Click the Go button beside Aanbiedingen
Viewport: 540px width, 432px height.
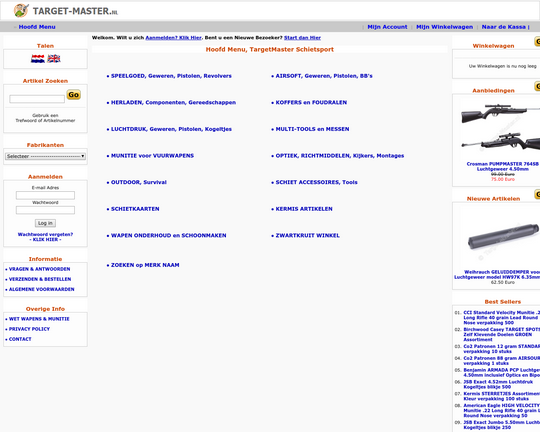pyautogui.click(x=537, y=86)
